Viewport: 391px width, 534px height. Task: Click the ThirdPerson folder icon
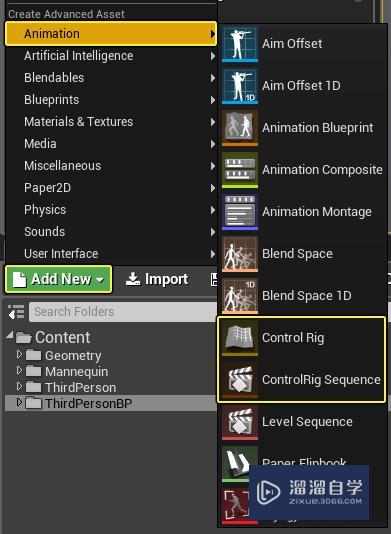coord(33,387)
